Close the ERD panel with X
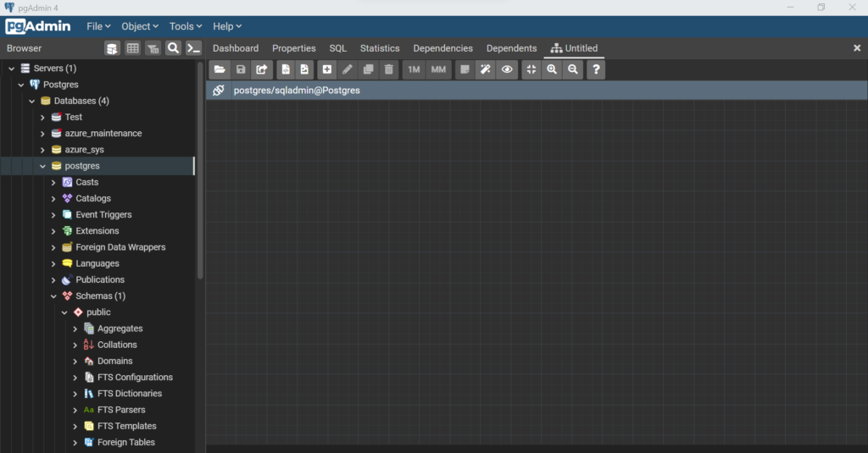 click(857, 48)
